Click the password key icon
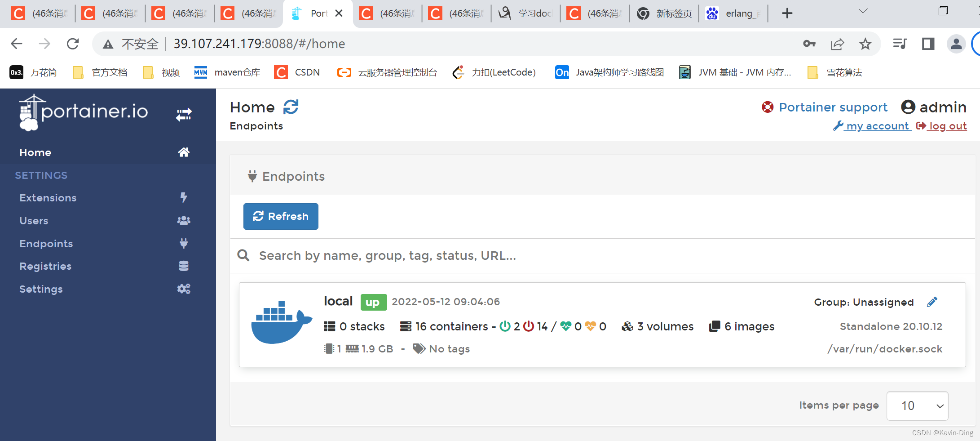The width and height of the screenshot is (980, 441). click(809, 44)
